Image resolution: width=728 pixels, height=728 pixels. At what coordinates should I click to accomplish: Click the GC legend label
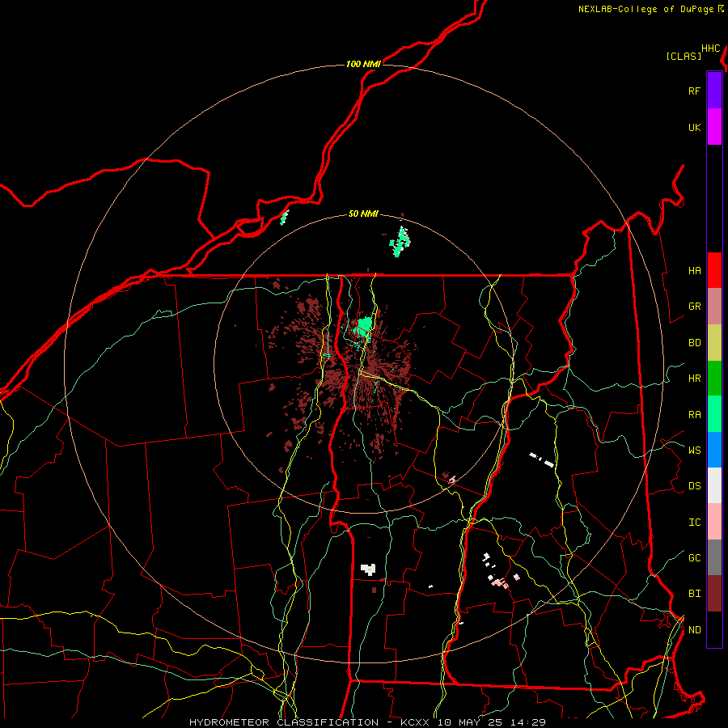[694, 557]
